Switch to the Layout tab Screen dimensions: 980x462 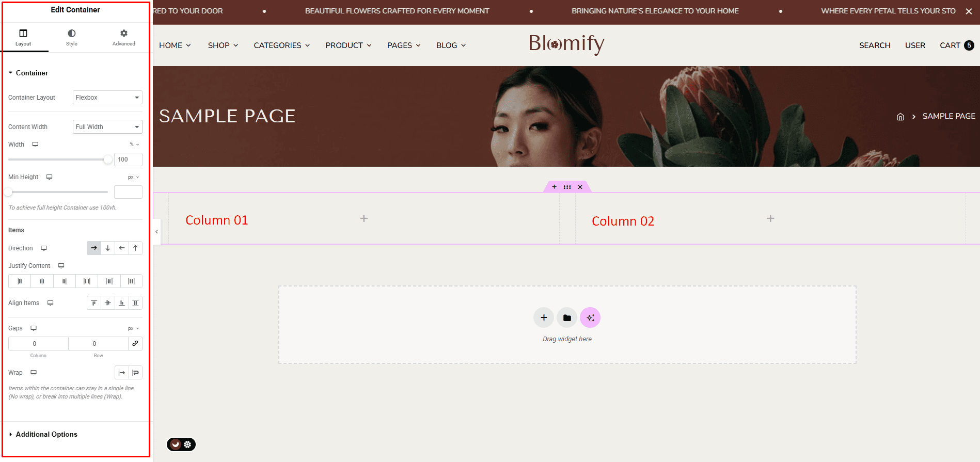click(23, 38)
